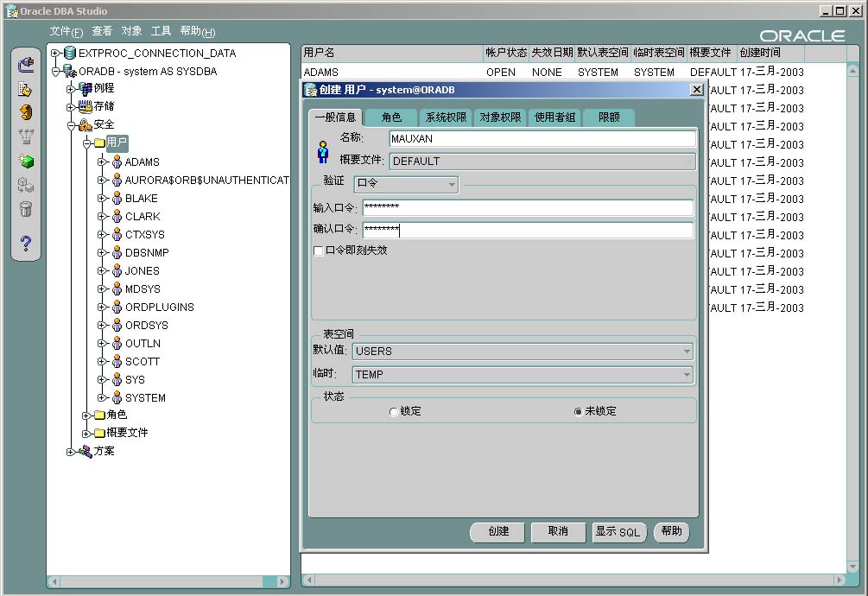868x596 pixels.
Task: Click the 显示 SQL button
Action: [618, 532]
